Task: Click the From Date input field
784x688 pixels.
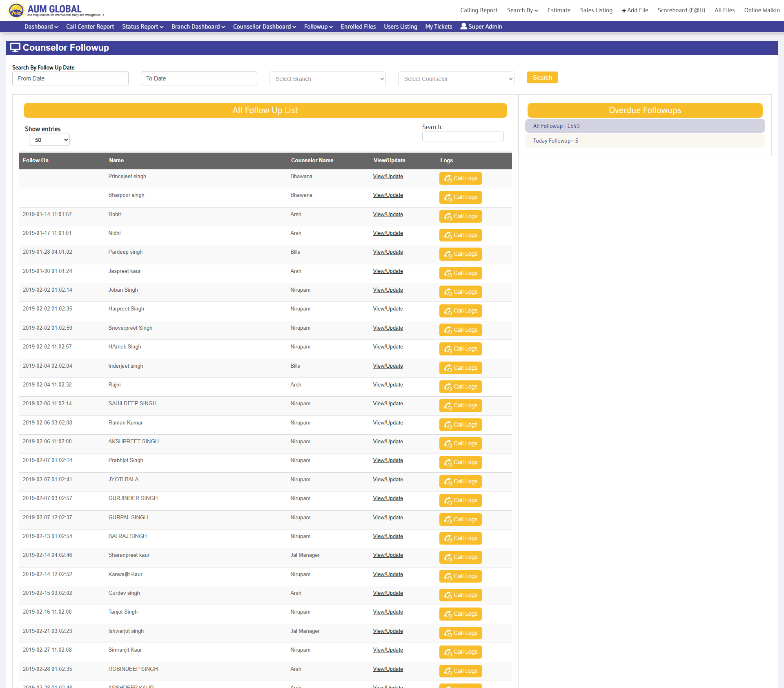Action: pyautogui.click(x=70, y=78)
